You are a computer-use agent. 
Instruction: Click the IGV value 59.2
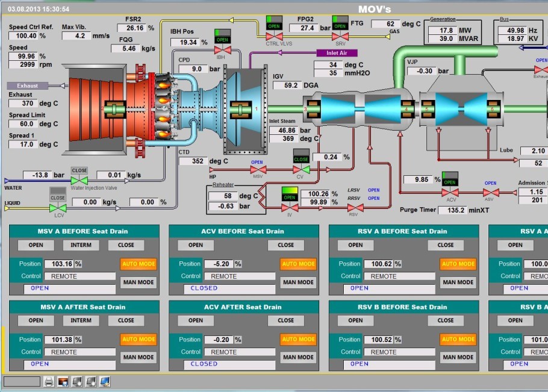[287, 86]
